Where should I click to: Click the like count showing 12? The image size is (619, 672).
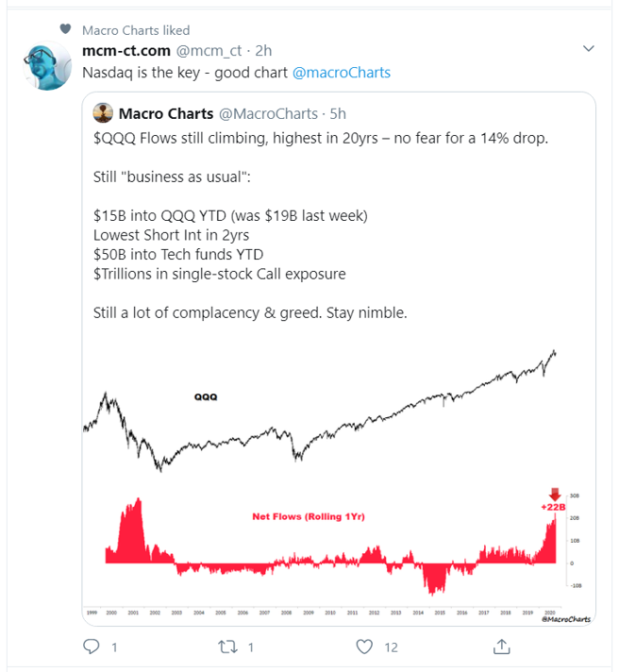pyautogui.click(x=393, y=647)
